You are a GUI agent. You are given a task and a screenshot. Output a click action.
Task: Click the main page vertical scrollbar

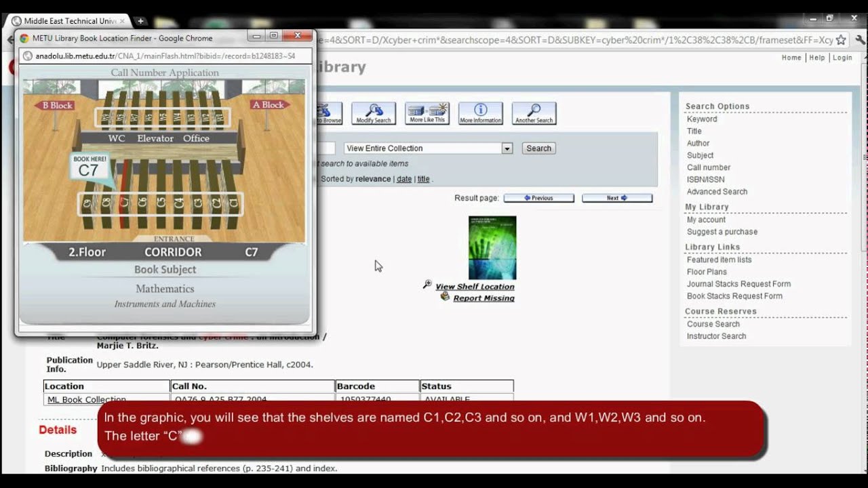point(863,156)
